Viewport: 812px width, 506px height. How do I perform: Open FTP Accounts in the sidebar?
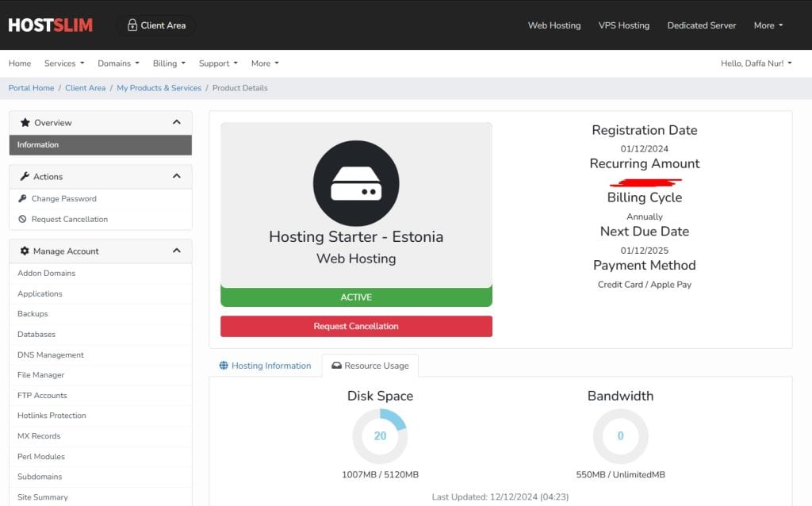101,395
